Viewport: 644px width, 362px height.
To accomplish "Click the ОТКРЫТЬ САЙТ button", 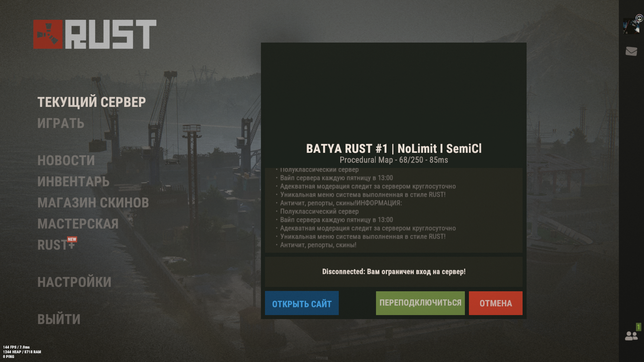I will tap(302, 303).
